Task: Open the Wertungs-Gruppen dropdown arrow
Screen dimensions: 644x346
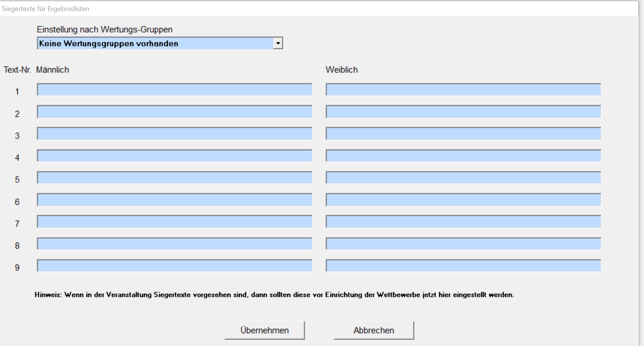Action: 278,43
